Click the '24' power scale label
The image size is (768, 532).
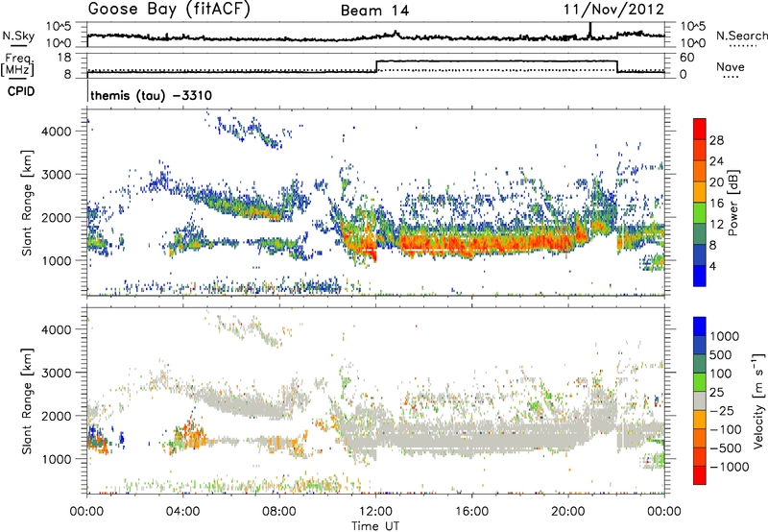pyautogui.click(x=716, y=161)
